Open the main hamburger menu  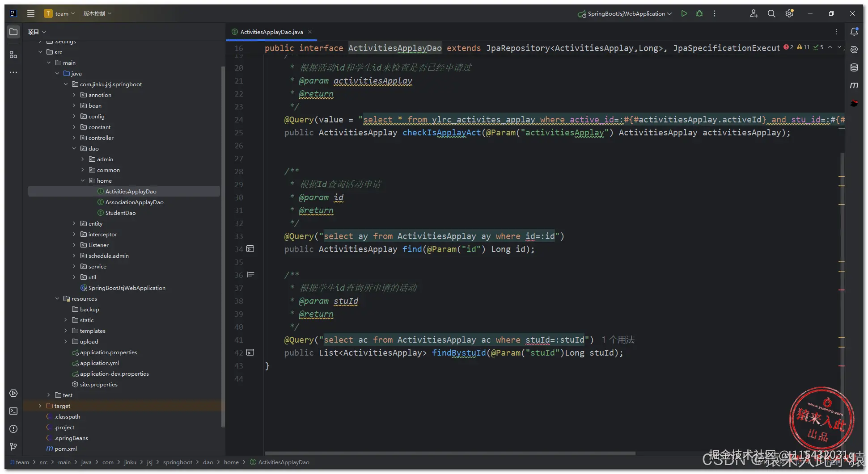pos(31,13)
